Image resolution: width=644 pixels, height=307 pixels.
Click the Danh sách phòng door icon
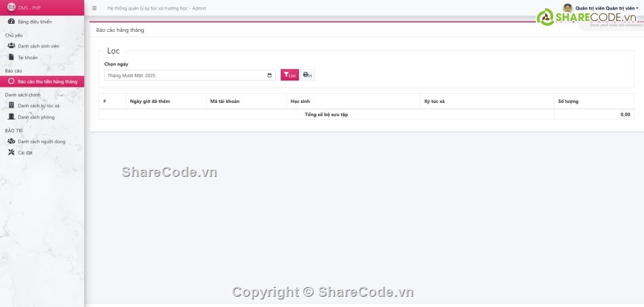pyautogui.click(x=12, y=117)
